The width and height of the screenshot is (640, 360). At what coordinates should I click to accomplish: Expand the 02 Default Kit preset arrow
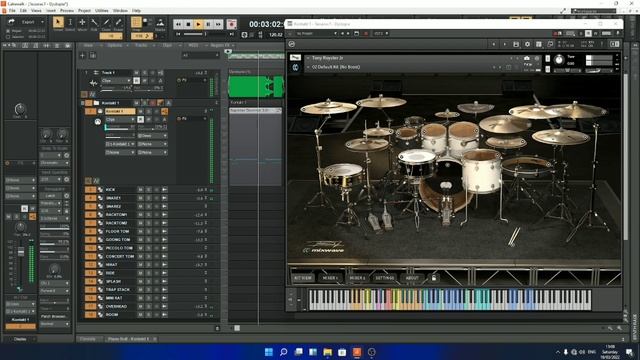click(308, 67)
